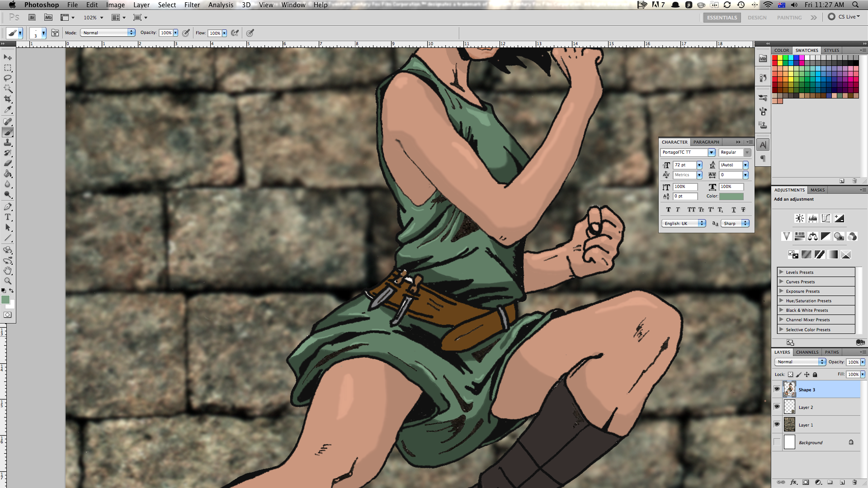868x488 pixels.
Task: Switch to the Masks tab
Action: [x=817, y=190]
